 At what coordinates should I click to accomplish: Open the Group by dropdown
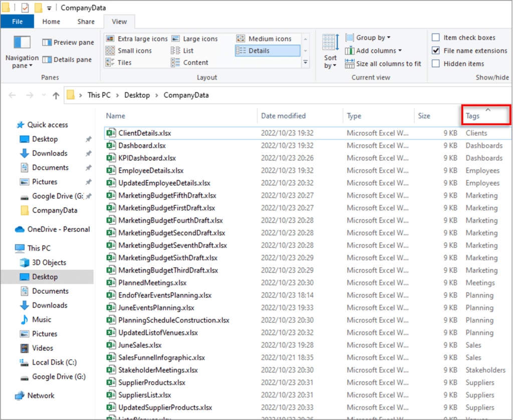coord(373,38)
